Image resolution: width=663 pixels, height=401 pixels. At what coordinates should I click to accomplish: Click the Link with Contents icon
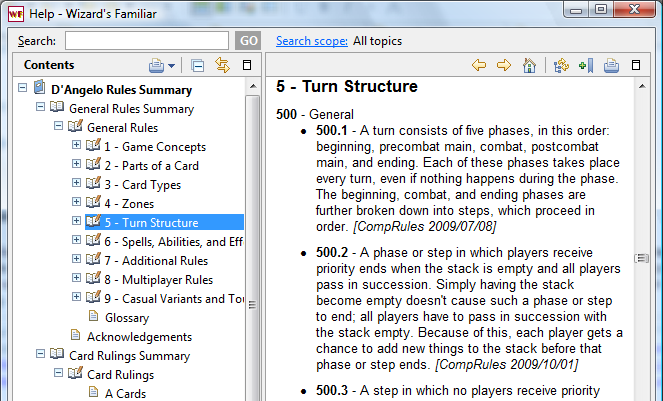click(222, 65)
